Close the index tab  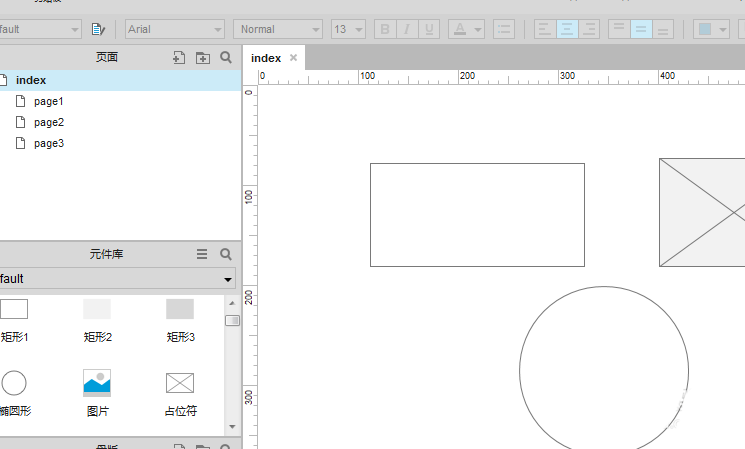293,58
